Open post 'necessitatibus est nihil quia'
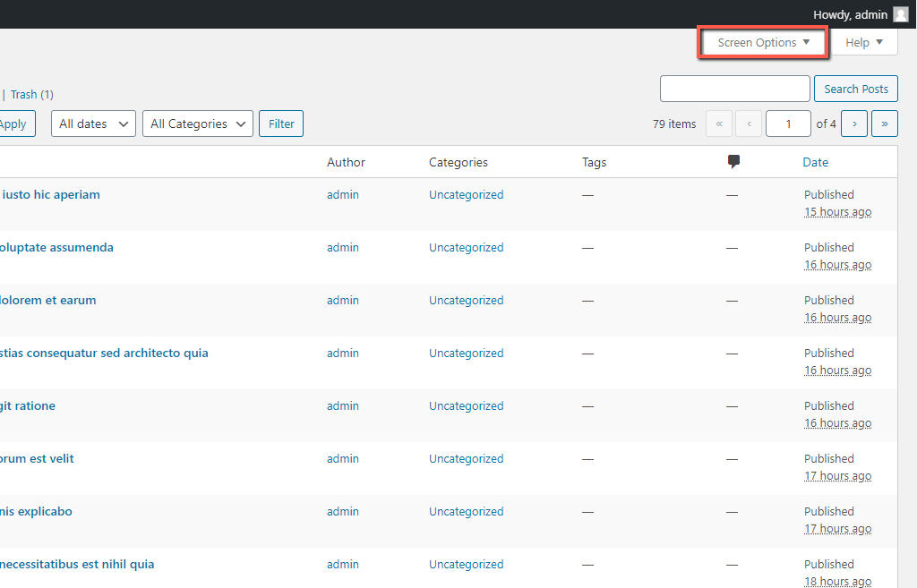917x588 pixels. pos(77,564)
